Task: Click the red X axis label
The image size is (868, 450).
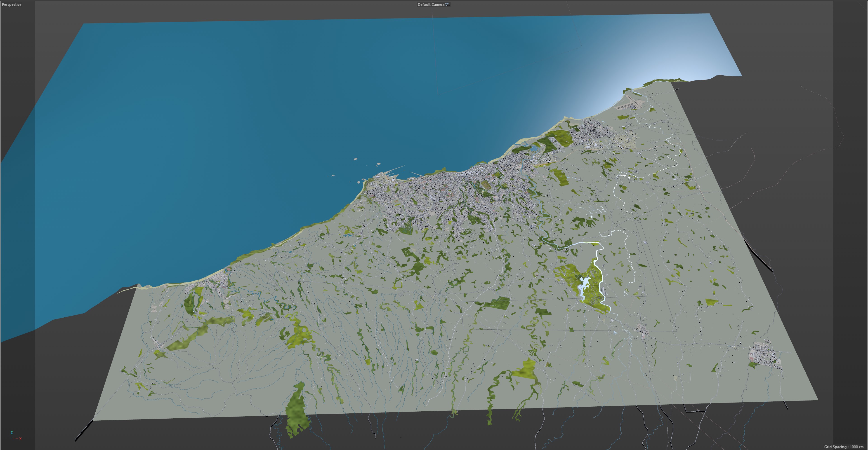Action: point(20,438)
